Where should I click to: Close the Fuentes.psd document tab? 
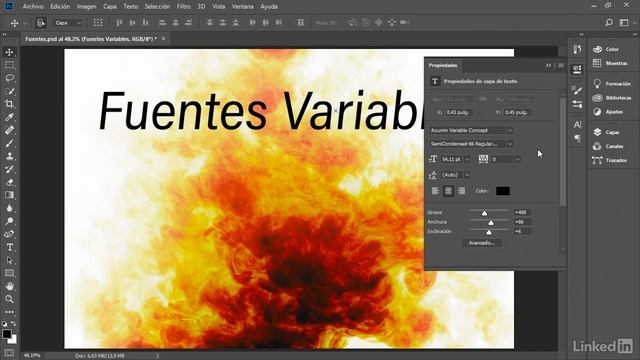tap(163, 39)
